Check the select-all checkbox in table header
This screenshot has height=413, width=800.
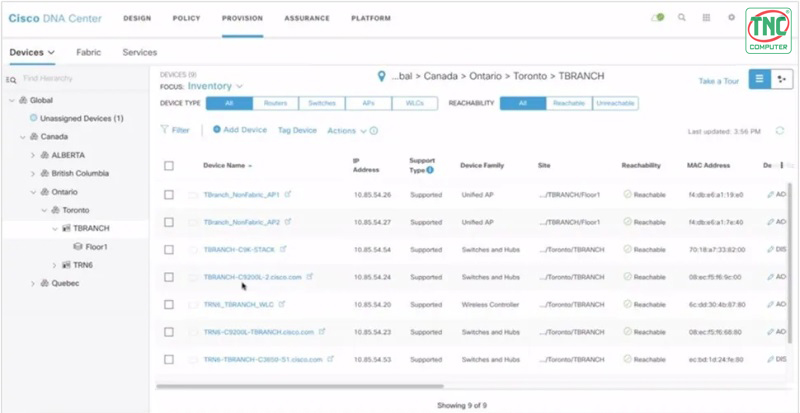coord(169,166)
